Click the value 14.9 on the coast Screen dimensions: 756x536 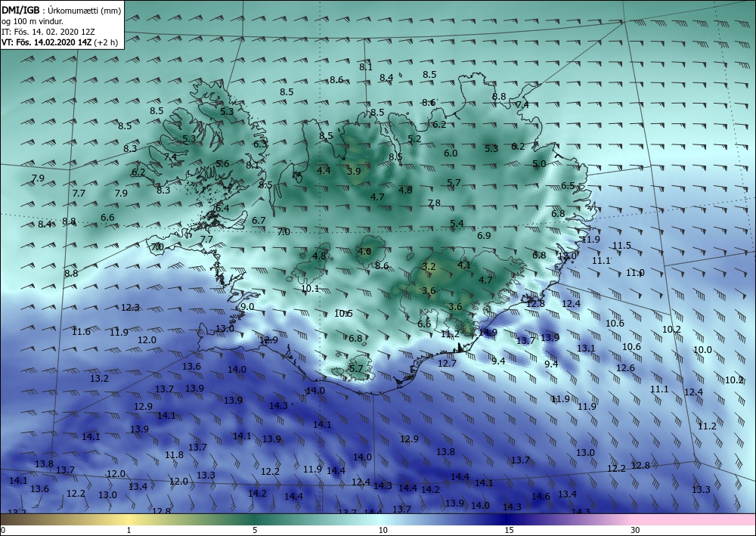pos(488,332)
